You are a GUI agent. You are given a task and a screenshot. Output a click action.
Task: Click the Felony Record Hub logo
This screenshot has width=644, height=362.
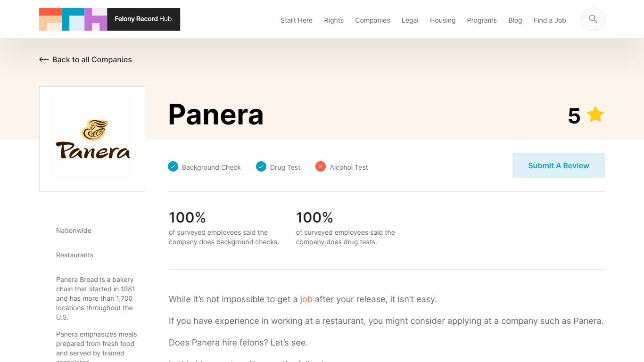[109, 19]
